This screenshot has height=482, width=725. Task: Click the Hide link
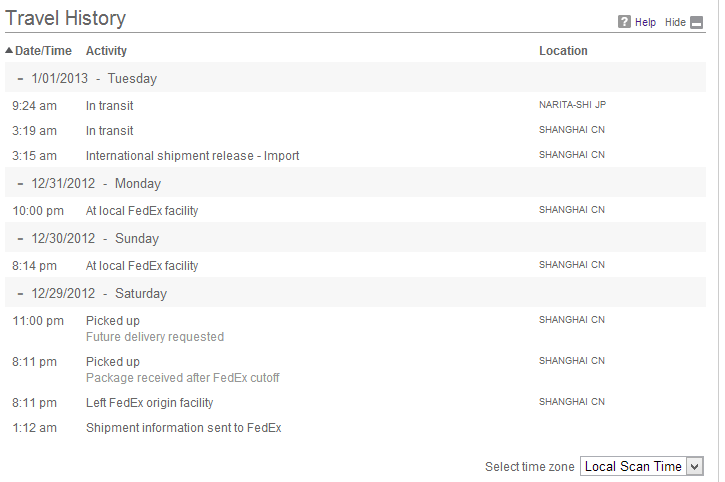tap(675, 22)
